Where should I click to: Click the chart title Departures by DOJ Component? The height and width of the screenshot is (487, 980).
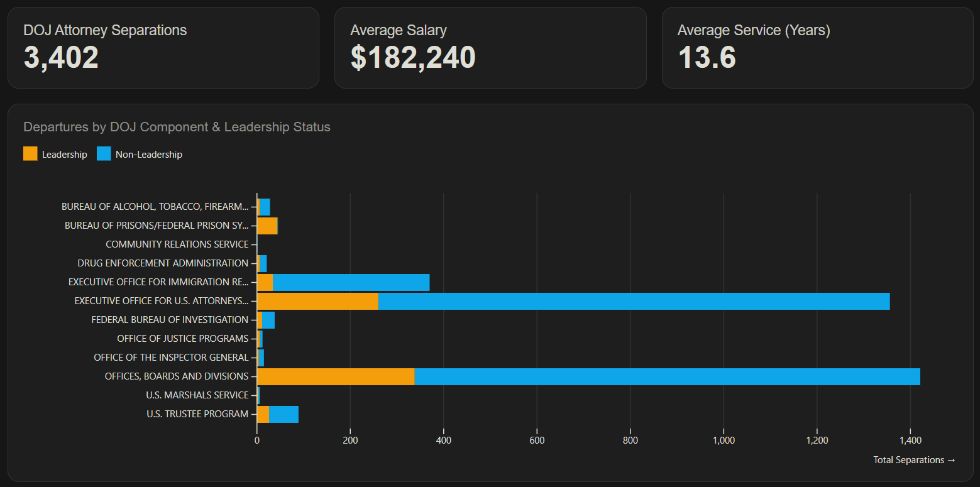click(x=177, y=127)
